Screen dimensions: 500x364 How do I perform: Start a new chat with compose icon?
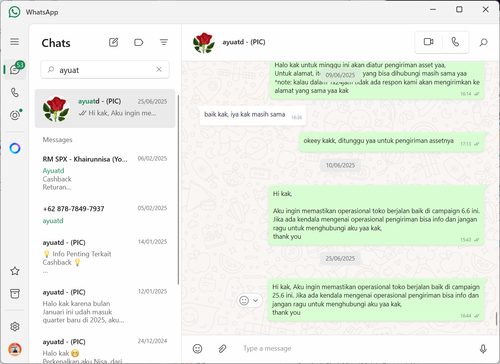coord(113,42)
